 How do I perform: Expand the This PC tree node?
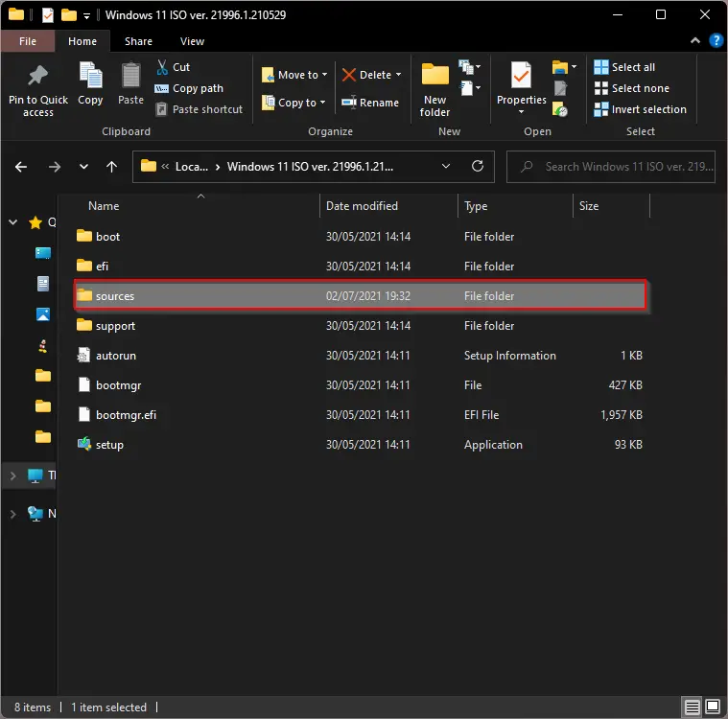13,475
